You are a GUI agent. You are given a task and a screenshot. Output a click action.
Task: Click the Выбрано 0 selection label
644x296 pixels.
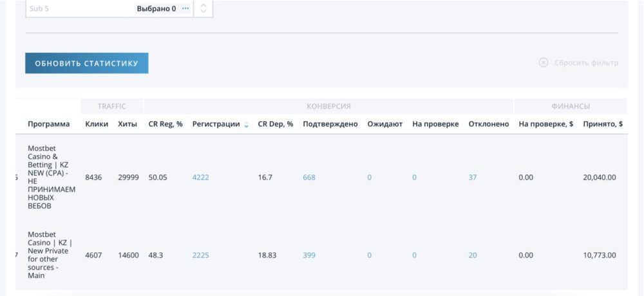click(x=156, y=9)
